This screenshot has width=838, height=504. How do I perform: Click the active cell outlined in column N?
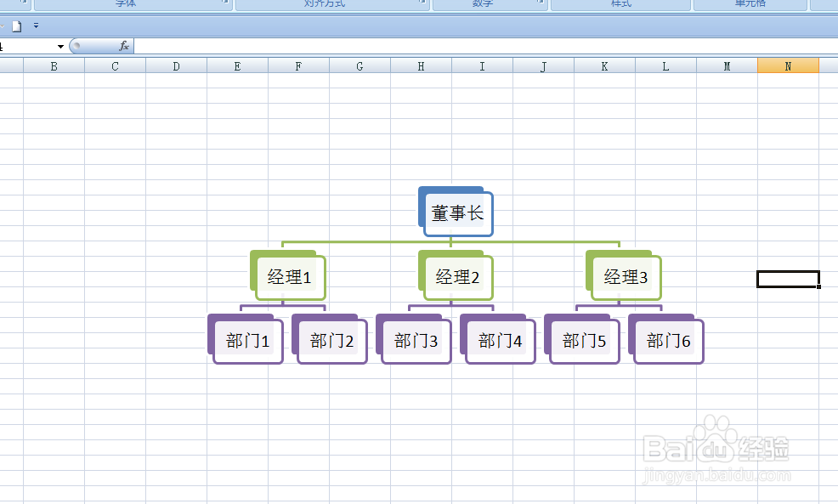coord(789,279)
